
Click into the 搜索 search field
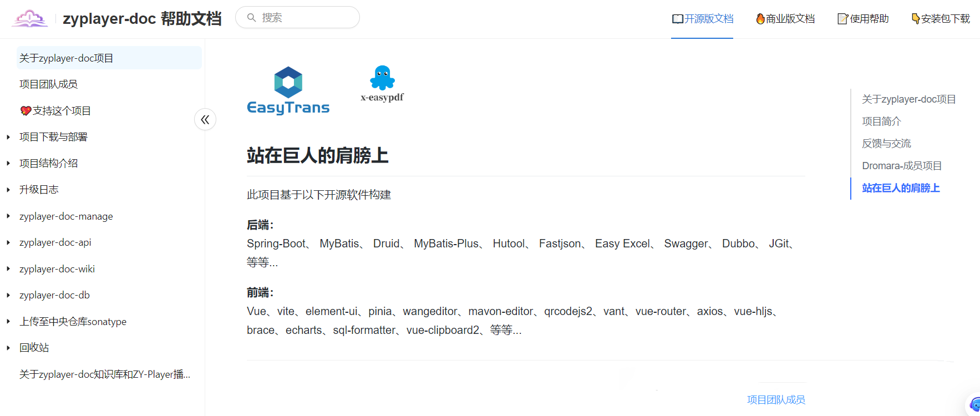point(305,18)
